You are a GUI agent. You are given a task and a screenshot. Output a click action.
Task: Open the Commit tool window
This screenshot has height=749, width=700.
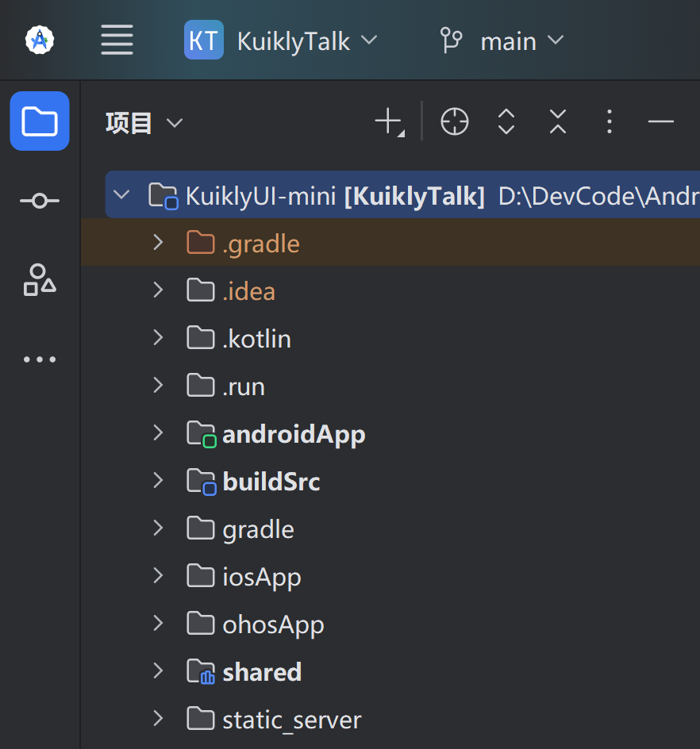coord(40,201)
